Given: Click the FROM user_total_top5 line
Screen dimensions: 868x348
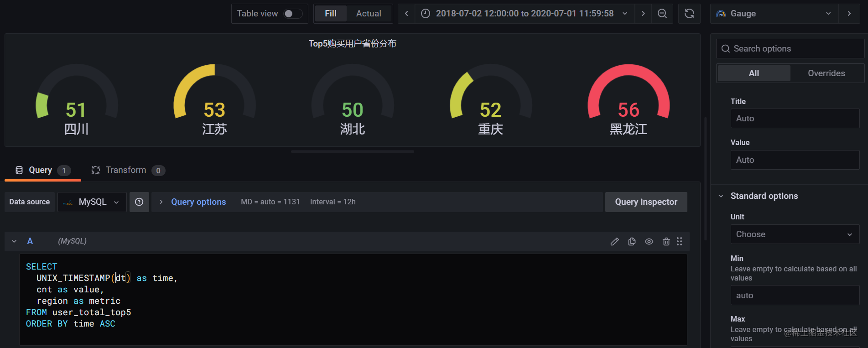Looking at the screenshot, I should click(x=78, y=312).
